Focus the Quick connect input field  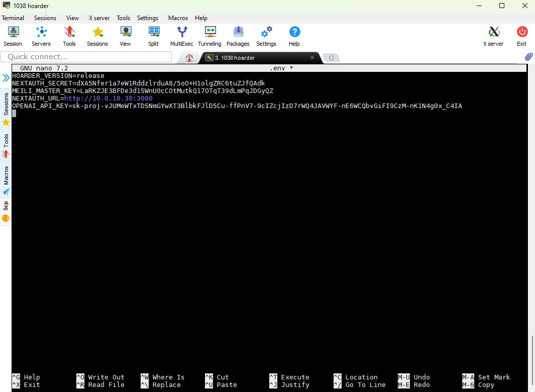86,57
